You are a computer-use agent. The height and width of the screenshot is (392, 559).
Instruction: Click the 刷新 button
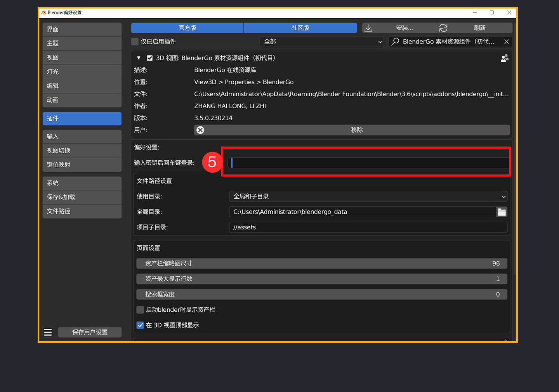point(475,28)
